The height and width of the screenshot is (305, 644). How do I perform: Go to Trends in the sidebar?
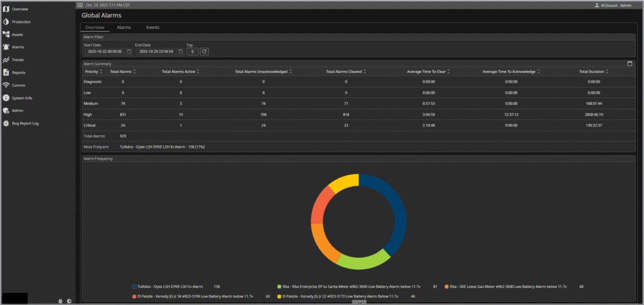(18, 60)
